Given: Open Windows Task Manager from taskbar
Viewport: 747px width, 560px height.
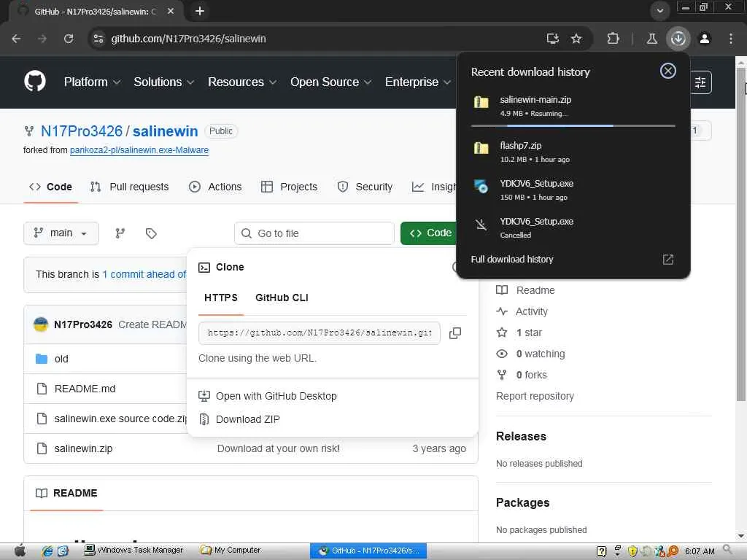Looking at the screenshot, I should 134,550.
